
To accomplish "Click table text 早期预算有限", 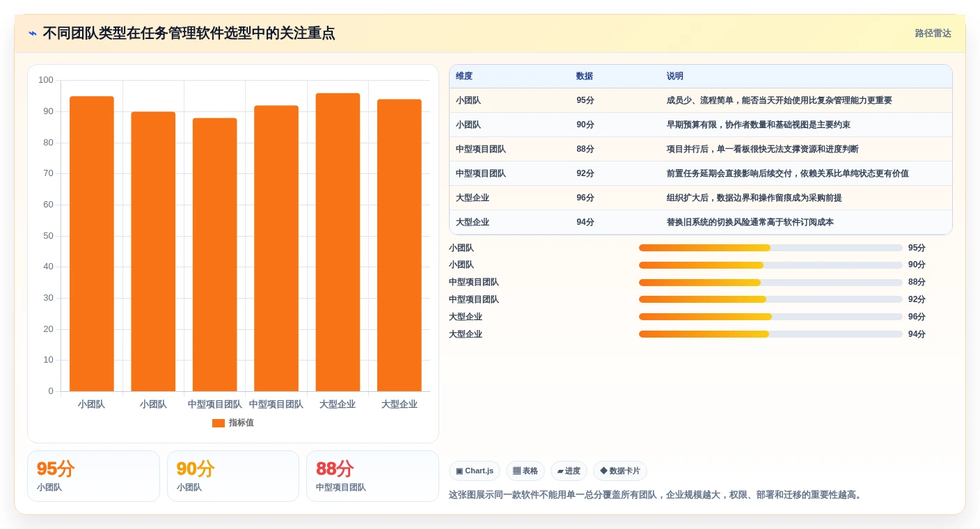I will click(x=692, y=125).
